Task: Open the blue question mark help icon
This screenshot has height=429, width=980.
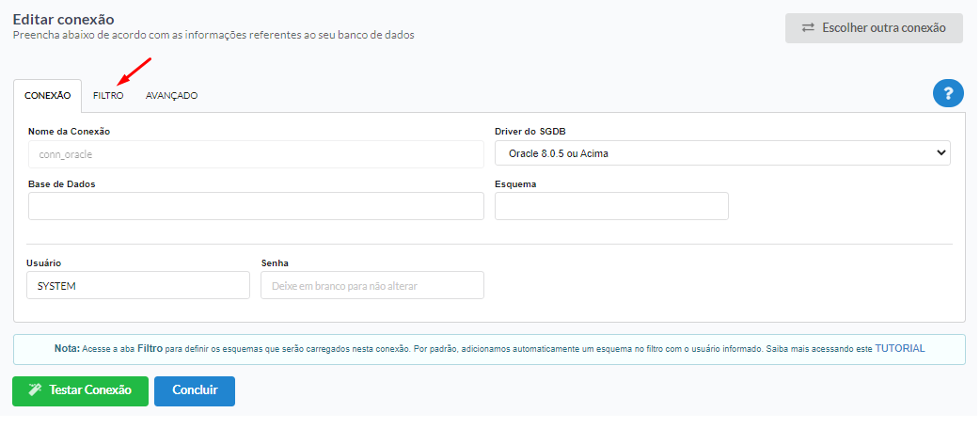Action: [948, 94]
